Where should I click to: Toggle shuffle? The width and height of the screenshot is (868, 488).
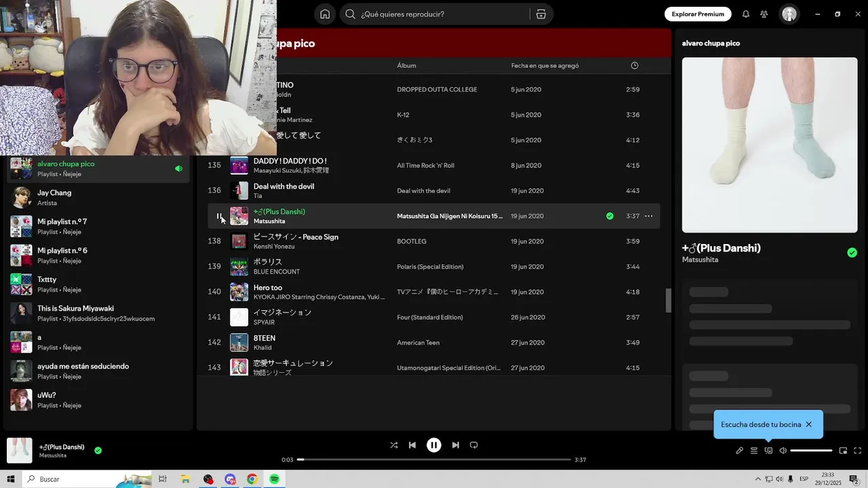(394, 445)
